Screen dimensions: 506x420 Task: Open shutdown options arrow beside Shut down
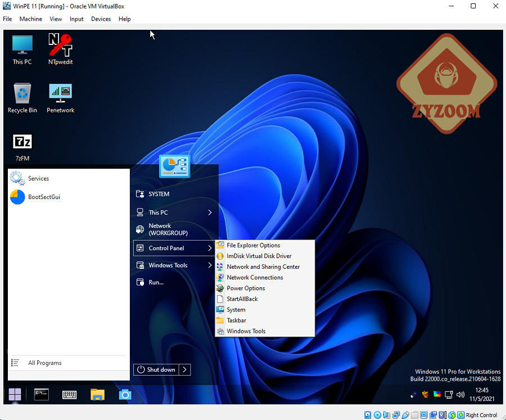184,369
